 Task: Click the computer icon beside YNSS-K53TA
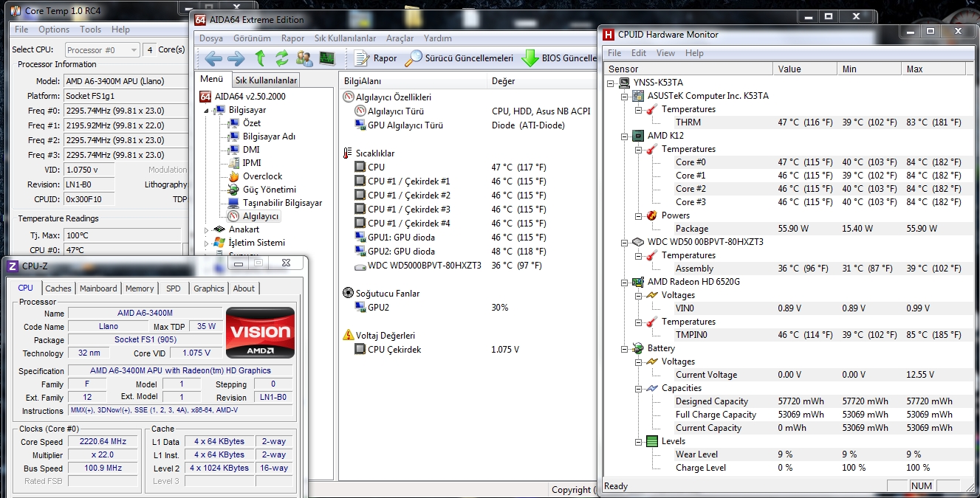click(x=624, y=83)
